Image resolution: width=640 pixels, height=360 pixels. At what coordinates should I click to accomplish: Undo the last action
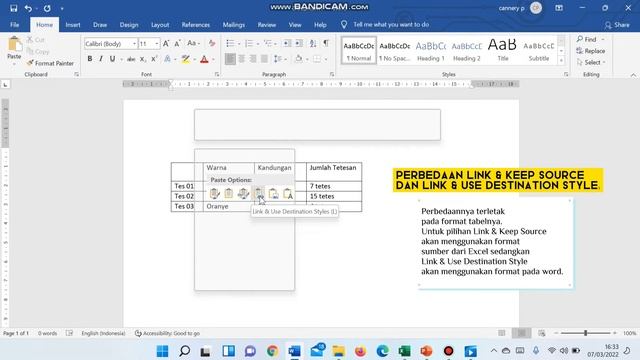[x=28, y=8]
